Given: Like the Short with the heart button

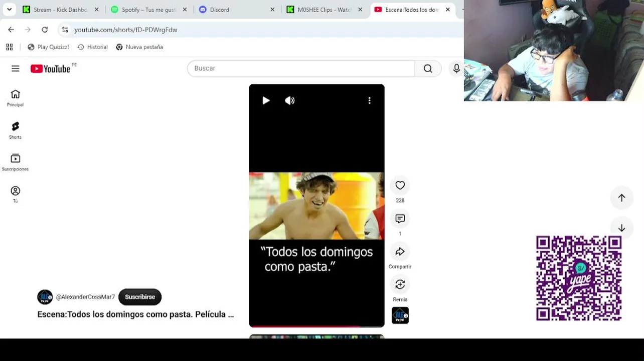Looking at the screenshot, I should coord(400,186).
